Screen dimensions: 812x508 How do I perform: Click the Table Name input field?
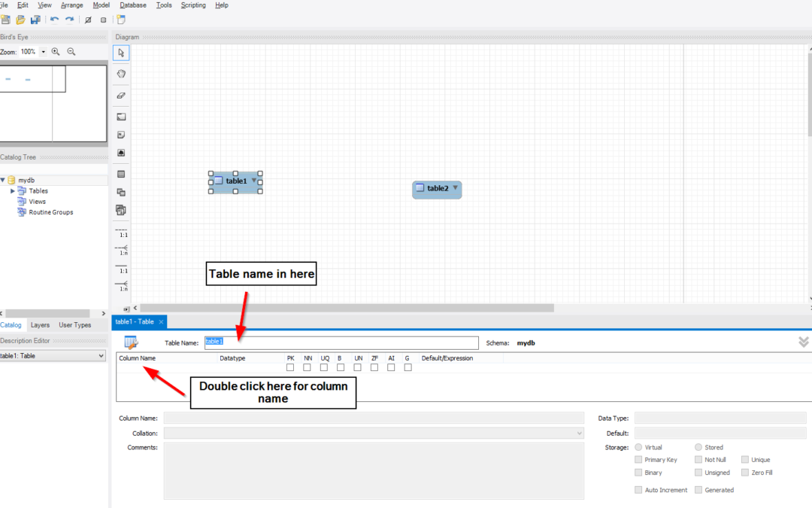tap(341, 342)
